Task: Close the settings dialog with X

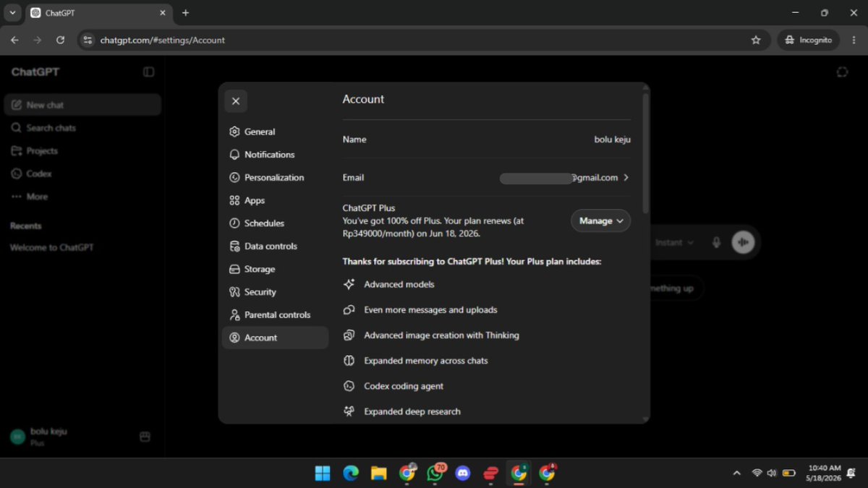Action: coord(236,101)
